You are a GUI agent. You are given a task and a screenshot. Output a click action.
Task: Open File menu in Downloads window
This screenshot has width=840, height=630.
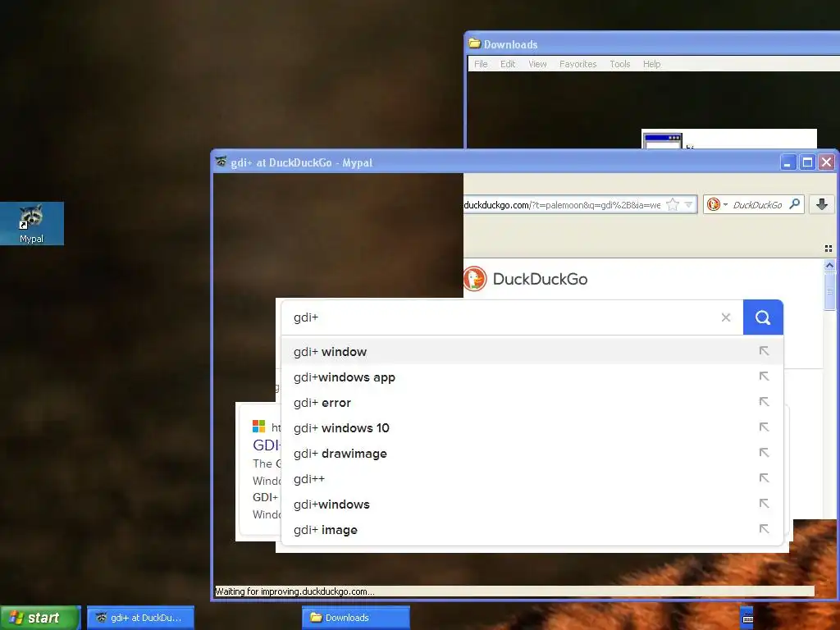[x=481, y=64]
